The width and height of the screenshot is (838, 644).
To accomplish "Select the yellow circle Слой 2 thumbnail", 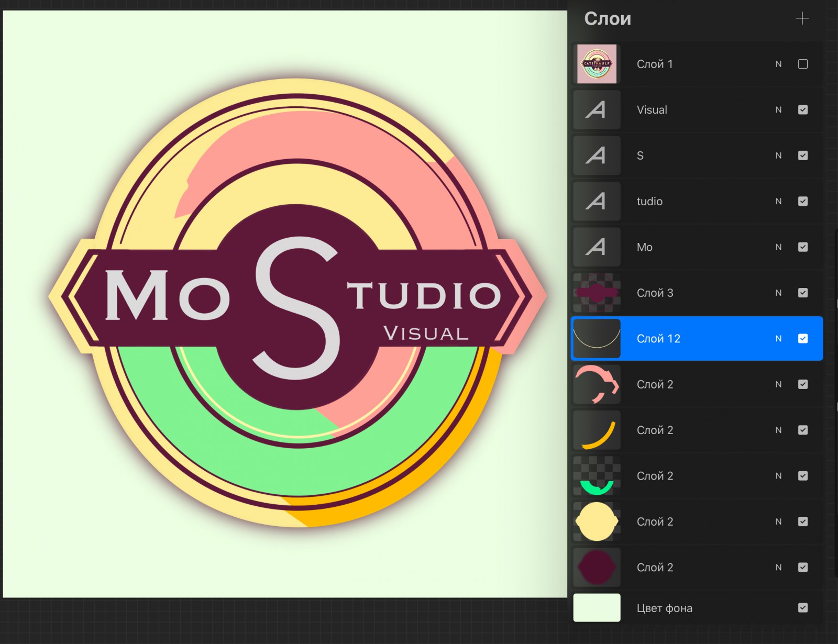I will pos(597,521).
